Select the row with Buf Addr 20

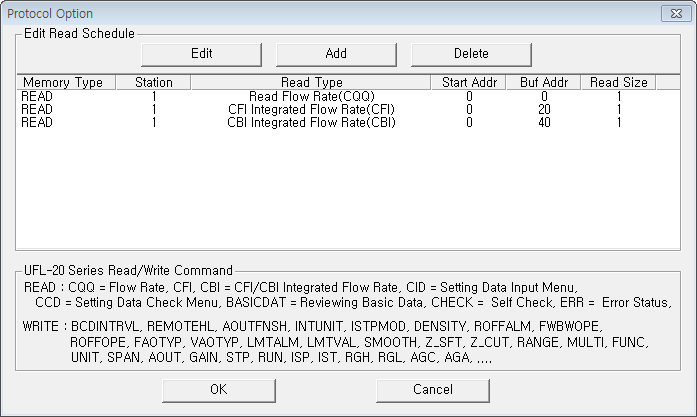[348, 109]
